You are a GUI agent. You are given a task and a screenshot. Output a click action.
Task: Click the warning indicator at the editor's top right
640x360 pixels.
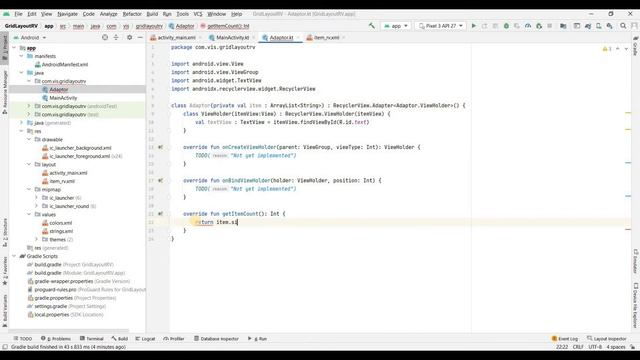[x=607, y=49]
